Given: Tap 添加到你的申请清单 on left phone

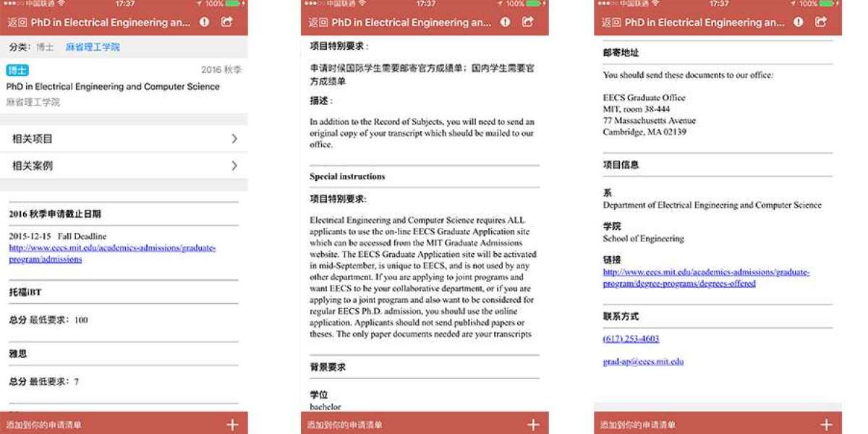Looking at the screenshot, I should (43, 425).
